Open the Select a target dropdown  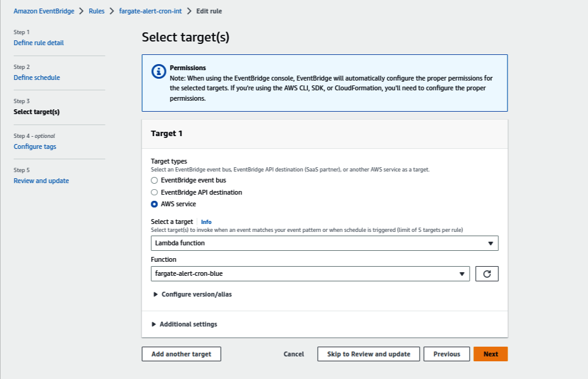(324, 243)
